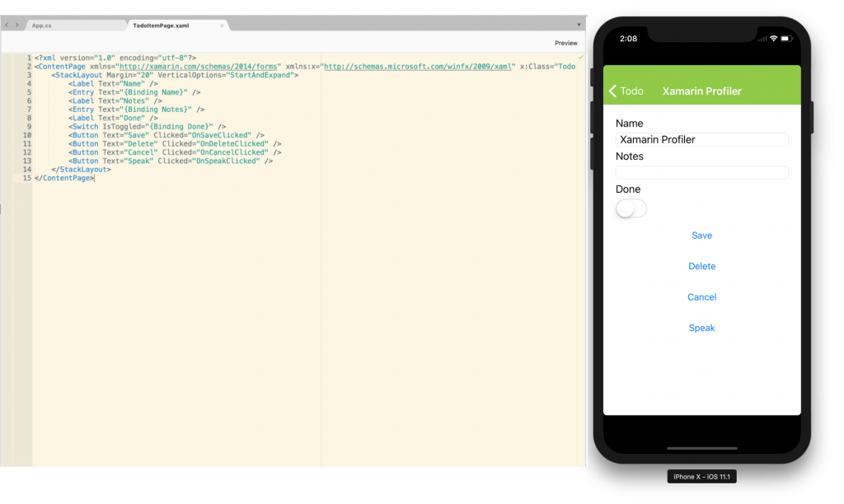Open the schemas.microsoft.com winfx link
This screenshot has width=844, height=504.
click(418, 67)
